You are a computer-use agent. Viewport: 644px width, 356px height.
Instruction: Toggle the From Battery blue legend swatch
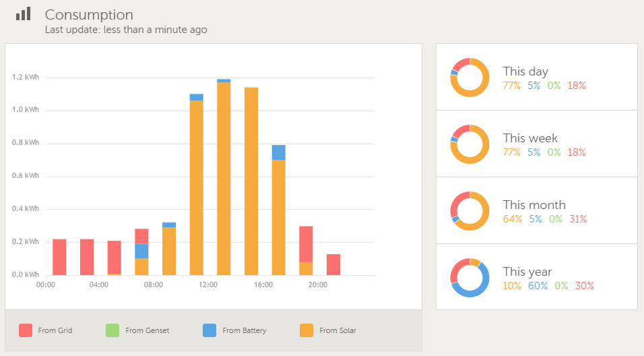pyautogui.click(x=210, y=330)
